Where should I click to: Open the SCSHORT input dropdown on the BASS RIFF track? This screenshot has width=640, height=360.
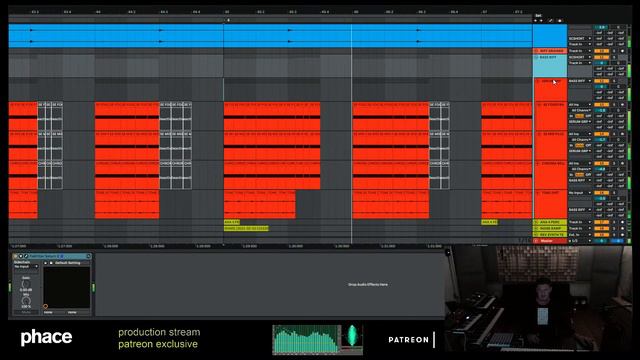click(580, 57)
